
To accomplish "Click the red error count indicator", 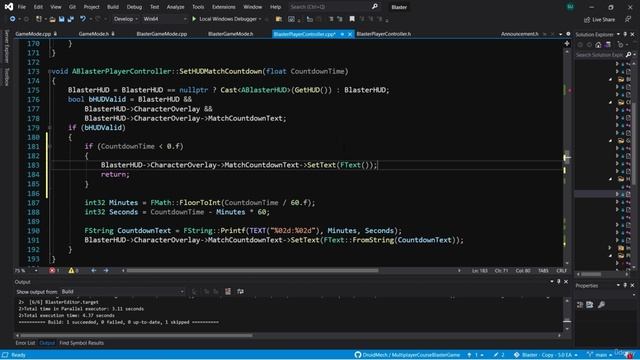I will click(54, 270).
